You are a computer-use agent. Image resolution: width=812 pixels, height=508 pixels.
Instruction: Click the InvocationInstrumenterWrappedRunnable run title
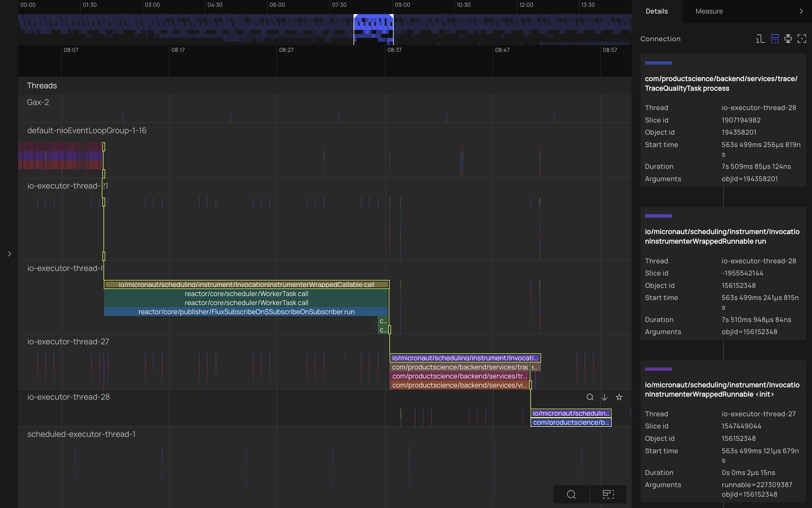tap(722, 237)
